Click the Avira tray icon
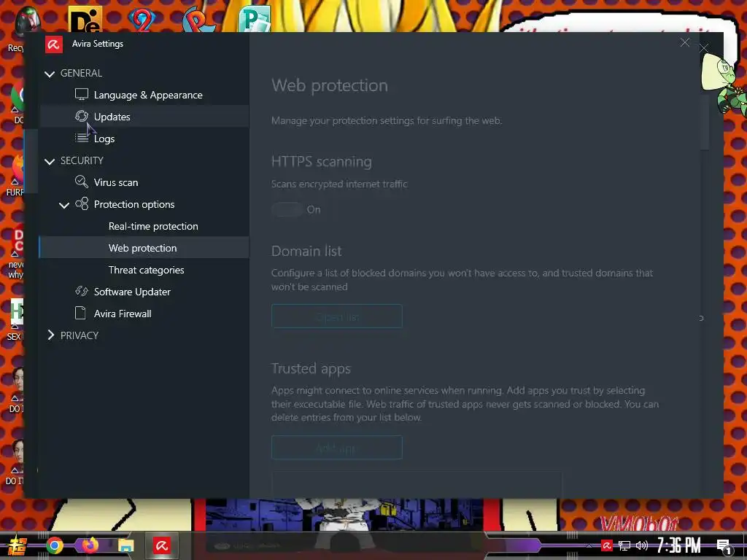Screen dimensions: 747x560 (x=606, y=545)
